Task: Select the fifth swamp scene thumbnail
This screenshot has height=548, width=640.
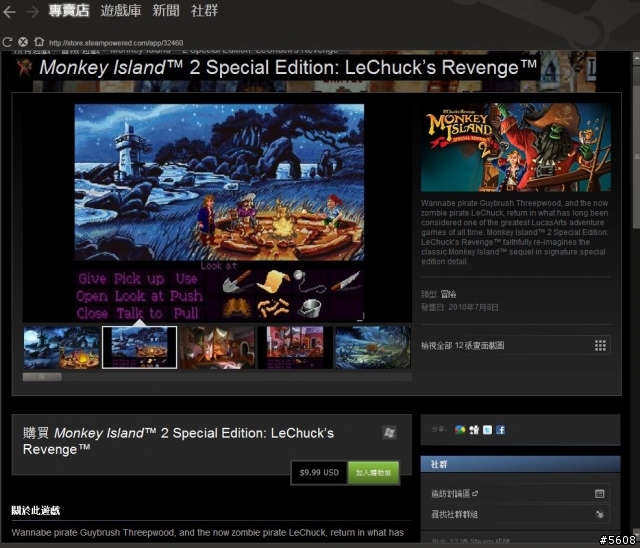Action: click(373, 348)
